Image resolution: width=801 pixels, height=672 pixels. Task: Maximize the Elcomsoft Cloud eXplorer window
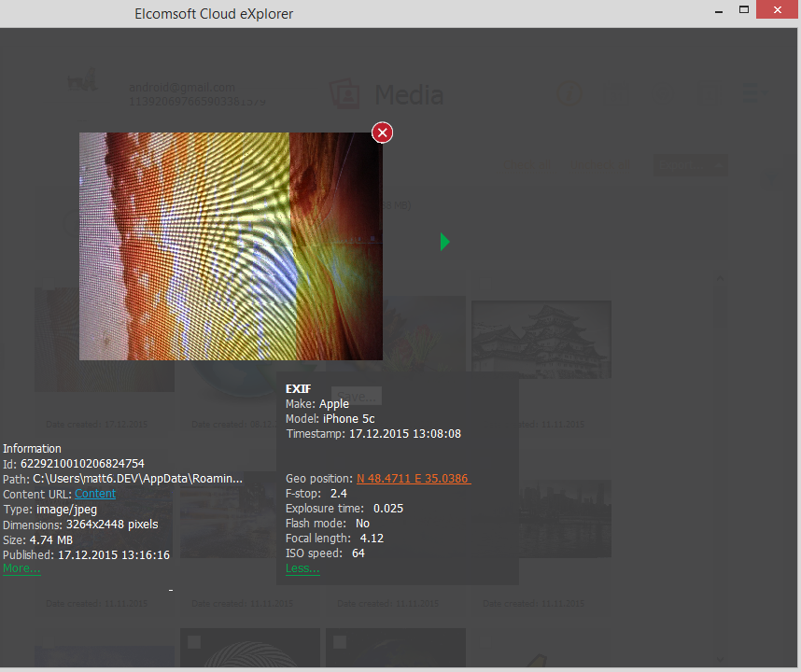(x=744, y=9)
